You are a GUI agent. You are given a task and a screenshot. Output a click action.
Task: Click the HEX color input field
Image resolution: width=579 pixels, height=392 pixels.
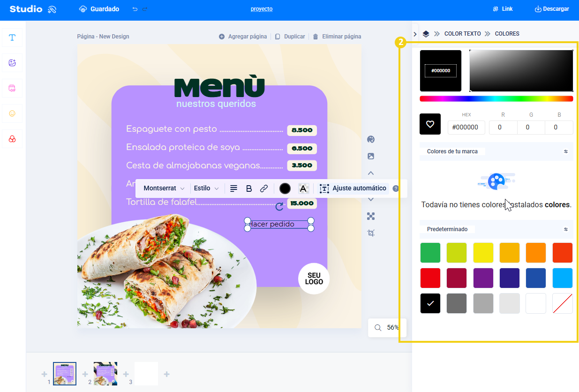(466, 128)
